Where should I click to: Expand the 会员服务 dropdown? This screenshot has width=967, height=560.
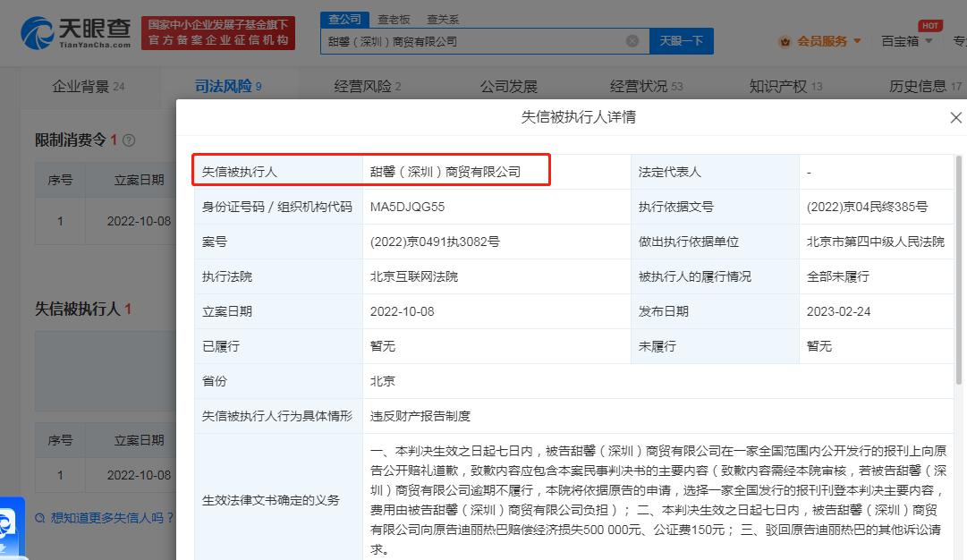pyautogui.click(x=823, y=40)
